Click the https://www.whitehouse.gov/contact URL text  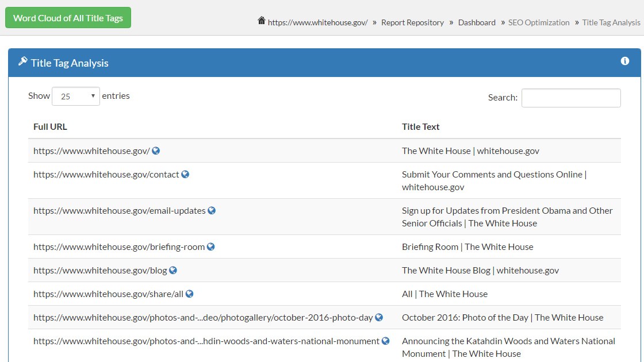(x=106, y=175)
